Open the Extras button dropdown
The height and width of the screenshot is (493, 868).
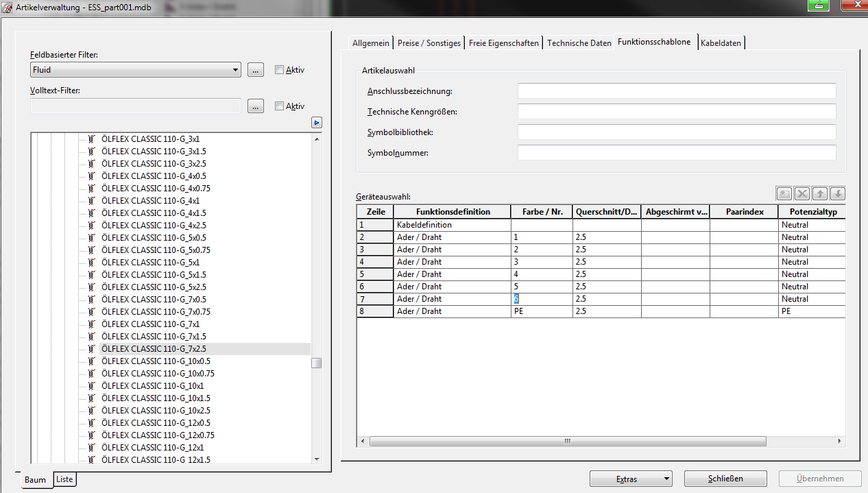pyautogui.click(x=631, y=479)
